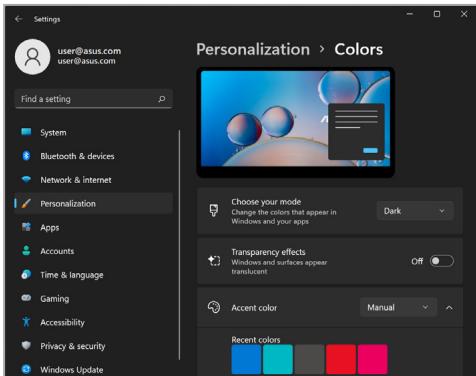Image resolution: width=476 pixels, height=376 pixels.
Task: Click the Network wifi icon
Action: (26, 179)
